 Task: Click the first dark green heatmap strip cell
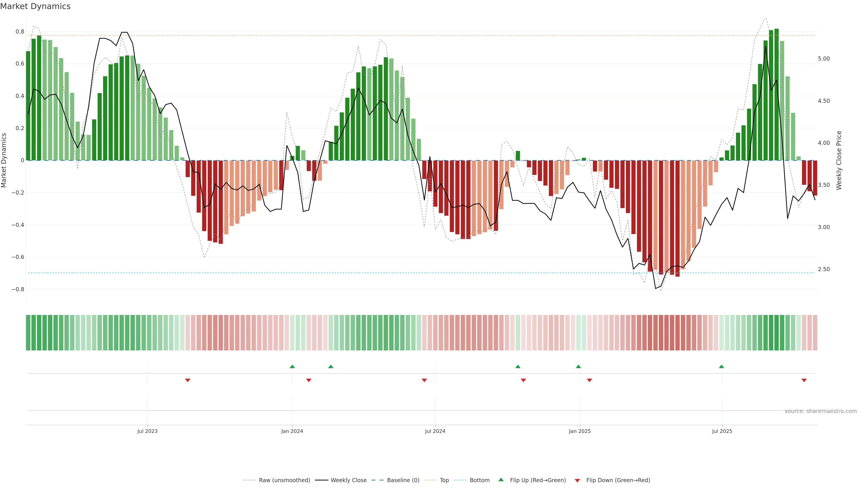tap(28, 332)
